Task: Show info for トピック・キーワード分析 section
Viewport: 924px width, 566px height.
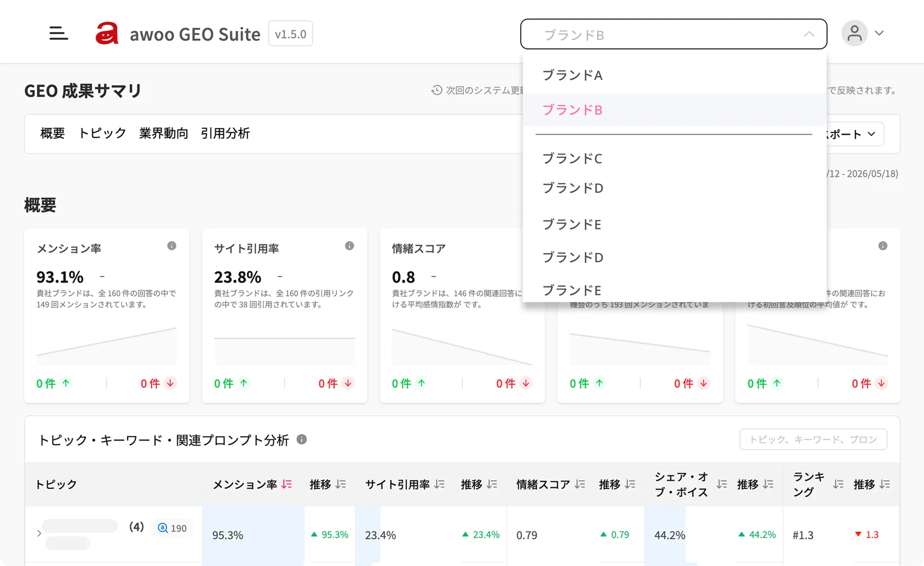Action: point(302,439)
